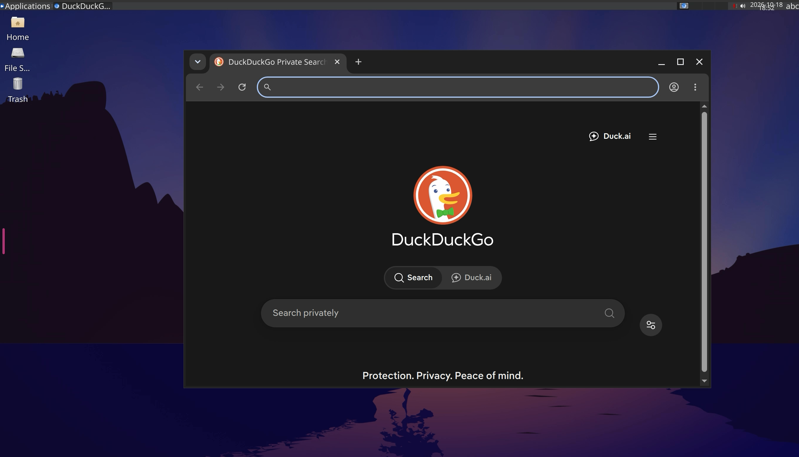The height and width of the screenshot is (457, 799).
Task: Go back to previous page
Action: tap(200, 87)
